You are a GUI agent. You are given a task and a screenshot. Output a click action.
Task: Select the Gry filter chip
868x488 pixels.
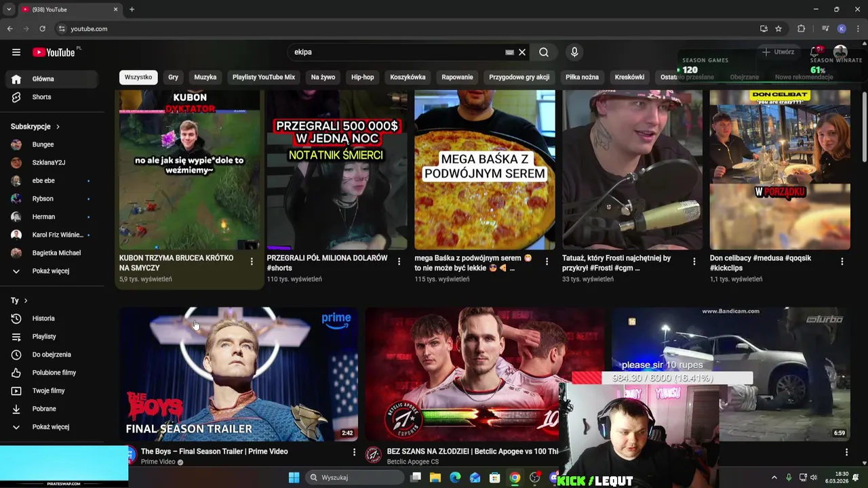[173, 77]
